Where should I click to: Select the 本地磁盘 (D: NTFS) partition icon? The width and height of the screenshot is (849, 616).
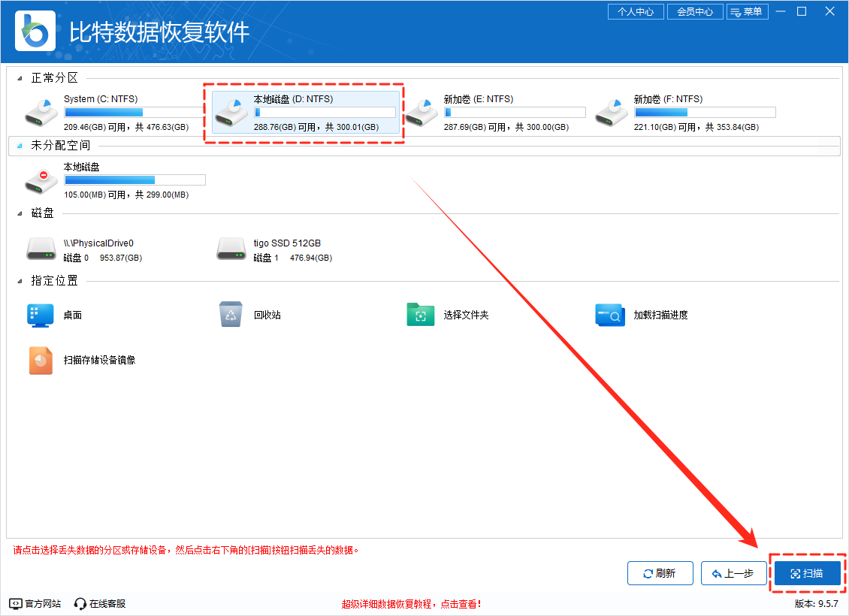[231, 112]
